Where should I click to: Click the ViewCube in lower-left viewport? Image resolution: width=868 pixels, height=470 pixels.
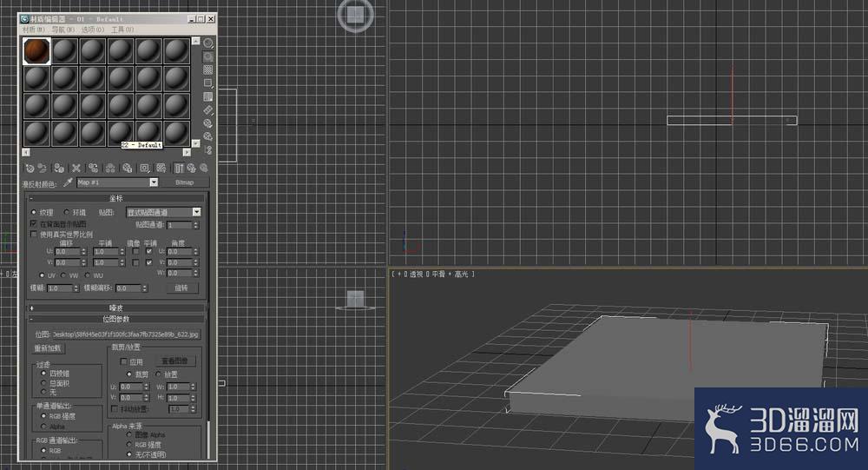pos(355,300)
